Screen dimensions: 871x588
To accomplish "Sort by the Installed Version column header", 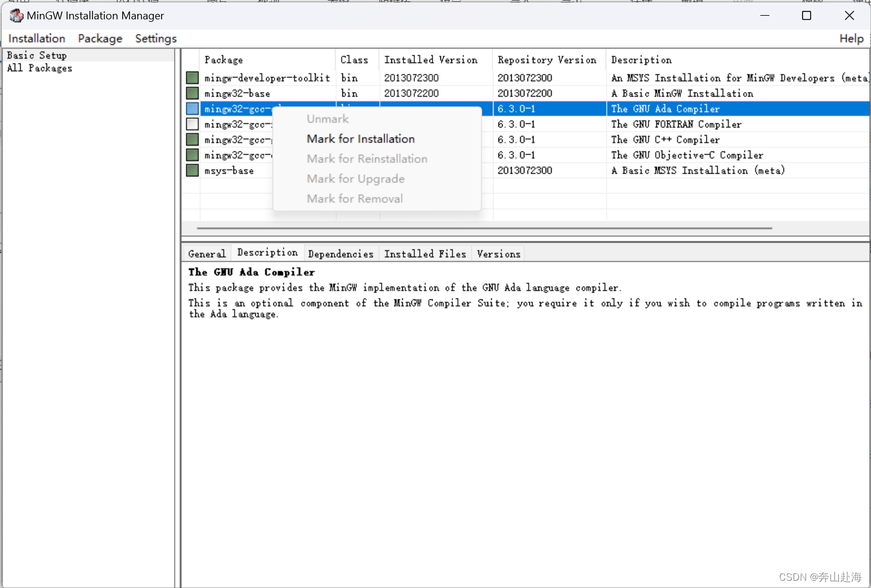I will [x=435, y=60].
